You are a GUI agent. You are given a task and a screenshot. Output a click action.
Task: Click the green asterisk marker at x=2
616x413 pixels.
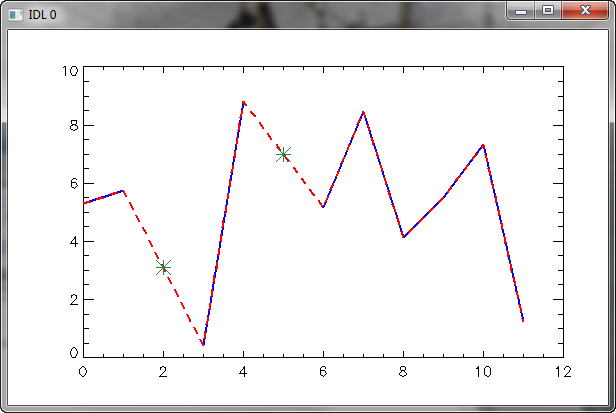click(x=163, y=268)
